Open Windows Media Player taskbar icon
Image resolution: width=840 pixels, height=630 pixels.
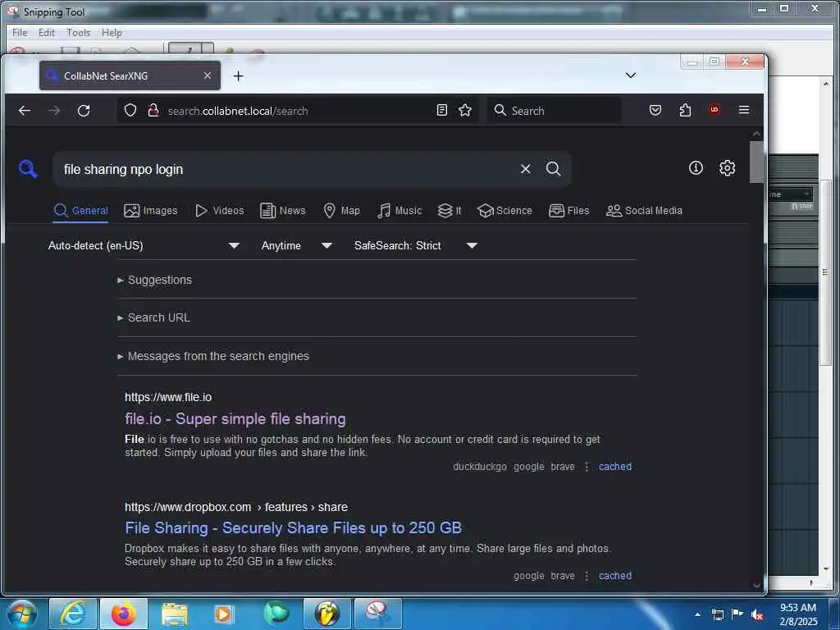click(223, 614)
